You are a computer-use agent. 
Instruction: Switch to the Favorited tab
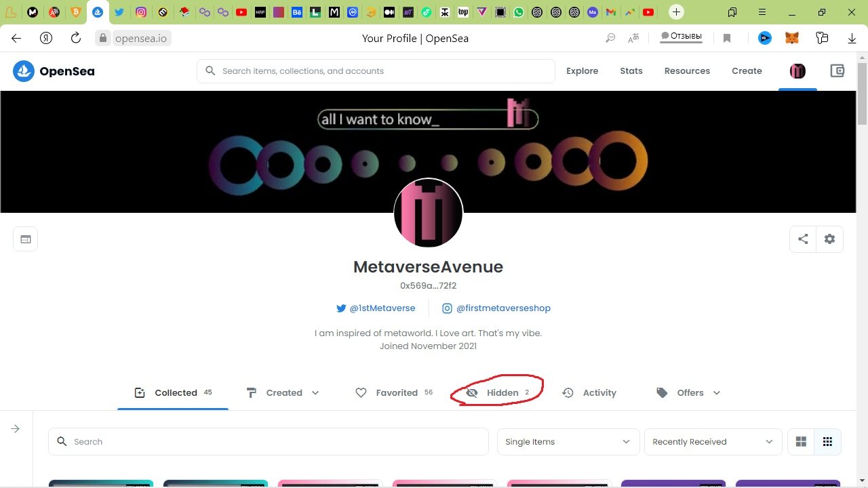[394, 392]
